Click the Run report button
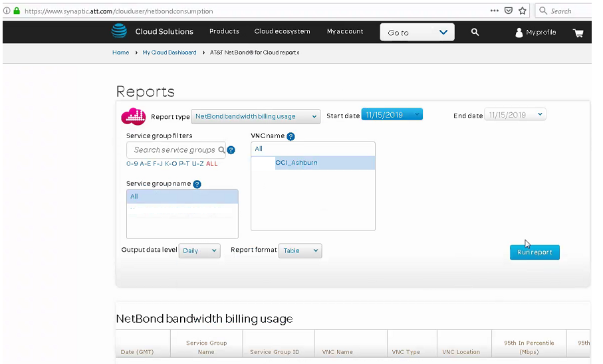603x364 pixels. tap(535, 252)
